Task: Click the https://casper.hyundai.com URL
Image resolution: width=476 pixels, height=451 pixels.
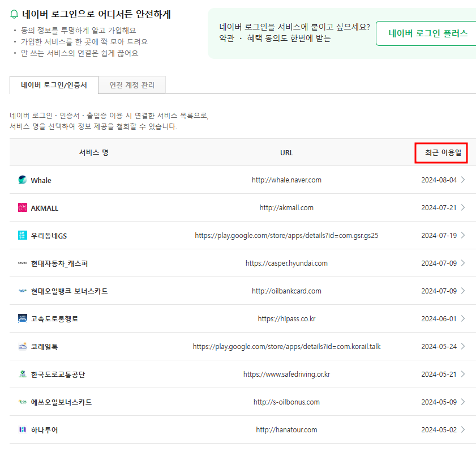Action: [286, 263]
